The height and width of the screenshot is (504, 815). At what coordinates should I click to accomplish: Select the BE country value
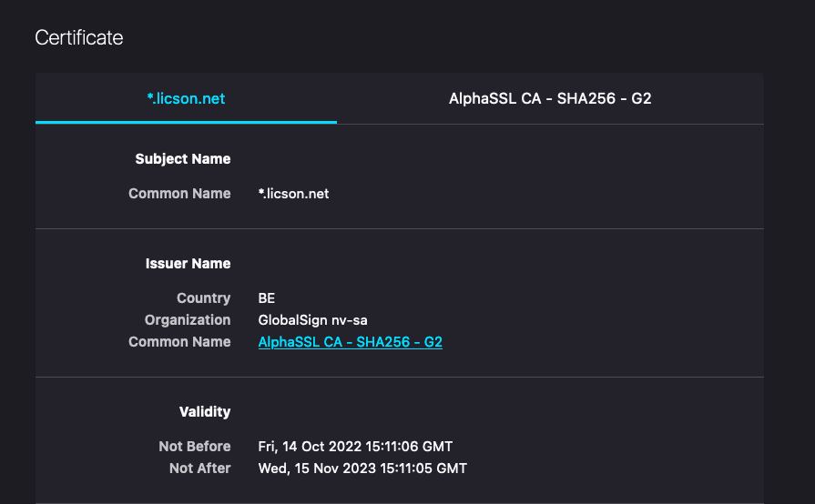pyautogui.click(x=267, y=298)
